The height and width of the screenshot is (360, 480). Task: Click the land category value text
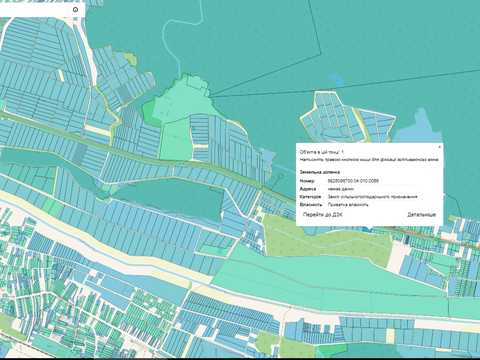click(x=373, y=197)
